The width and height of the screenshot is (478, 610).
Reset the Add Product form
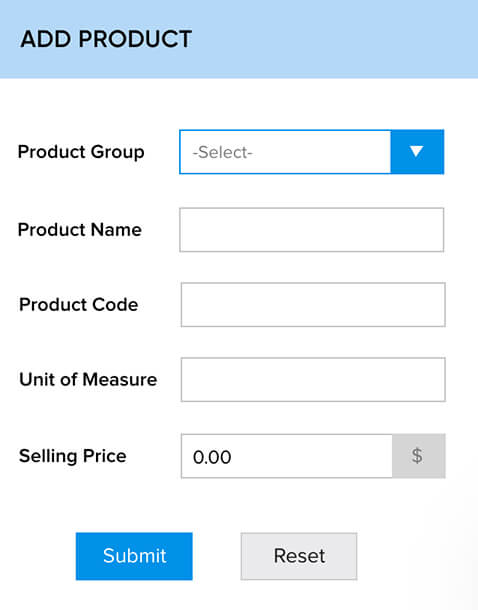point(299,556)
